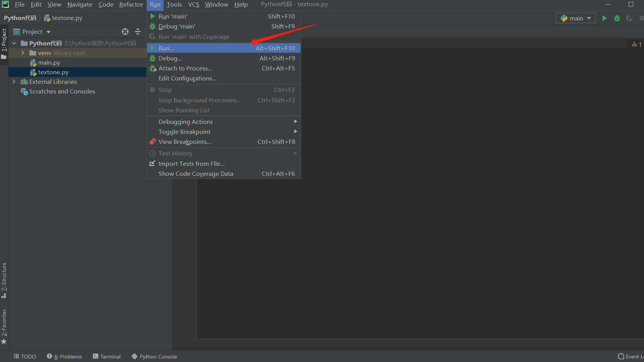Viewport: 644px width, 362px height.
Task: Click textone.py breadcrumb in navigation bar
Action: pos(63,18)
